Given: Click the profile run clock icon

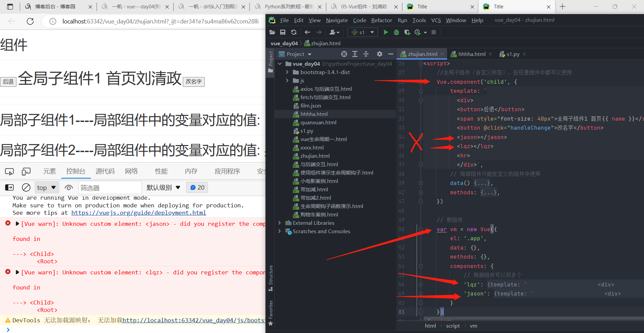Looking at the screenshot, I should click(x=418, y=32).
